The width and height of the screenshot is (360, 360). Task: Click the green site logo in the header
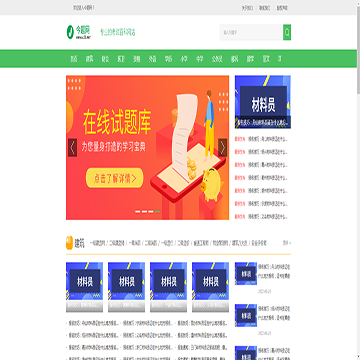pos(79,32)
